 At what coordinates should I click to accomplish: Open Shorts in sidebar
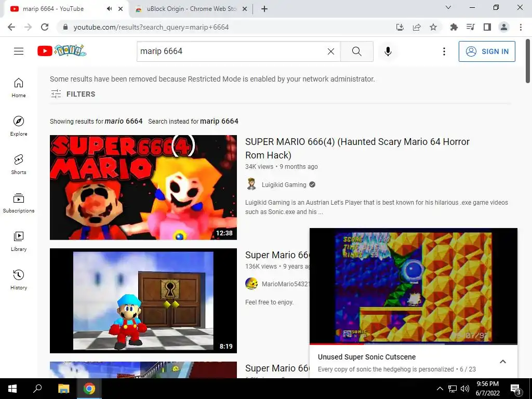click(19, 164)
